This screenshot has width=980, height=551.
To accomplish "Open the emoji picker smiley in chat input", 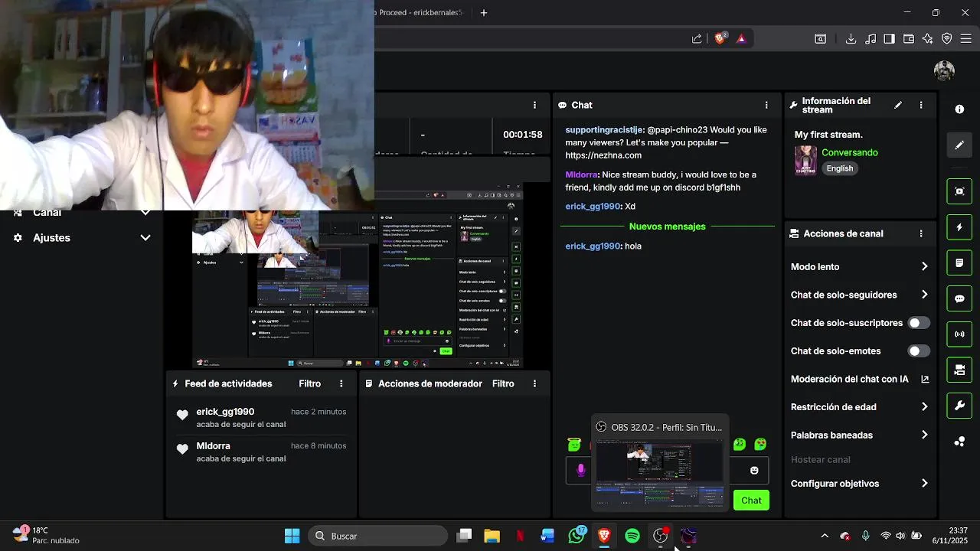I will (754, 470).
